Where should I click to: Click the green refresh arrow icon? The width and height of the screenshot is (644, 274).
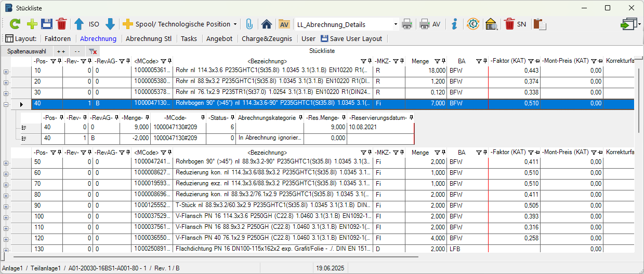(15, 24)
